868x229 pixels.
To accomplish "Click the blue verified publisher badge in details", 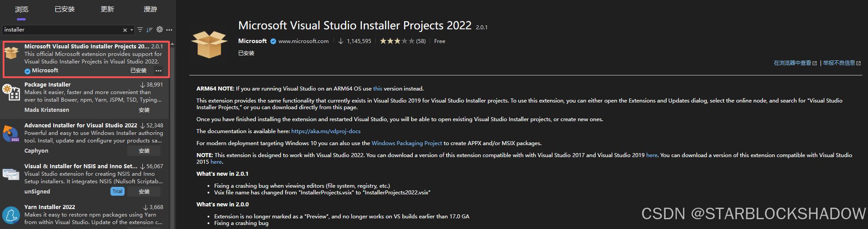I will pos(273,41).
